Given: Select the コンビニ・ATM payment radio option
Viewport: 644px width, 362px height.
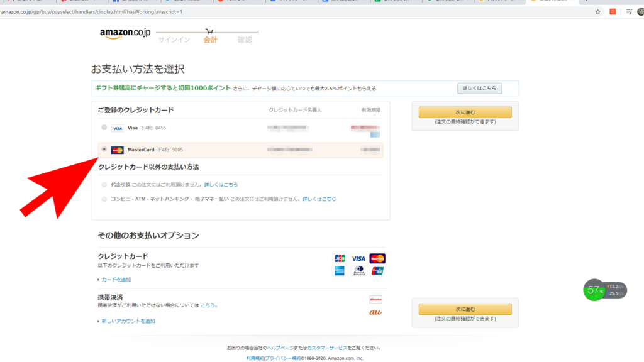Looking at the screenshot, I should (104, 199).
